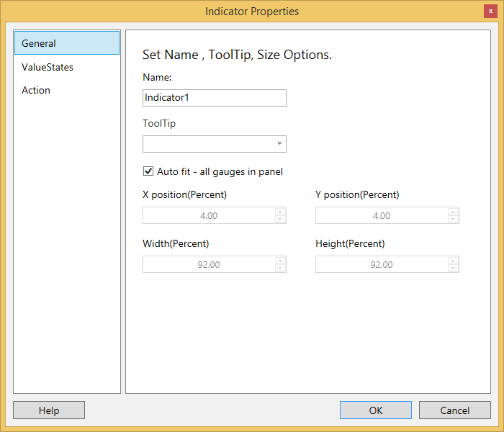Click the X position value field
The image size is (504, 432).
pyautogui.click(x=207, y=216)
